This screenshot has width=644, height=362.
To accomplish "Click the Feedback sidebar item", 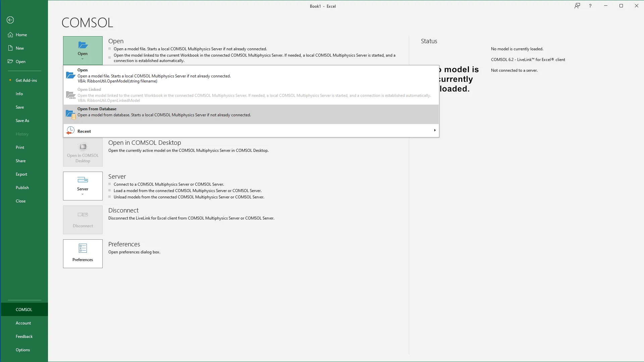I will [x=24, y=337].
